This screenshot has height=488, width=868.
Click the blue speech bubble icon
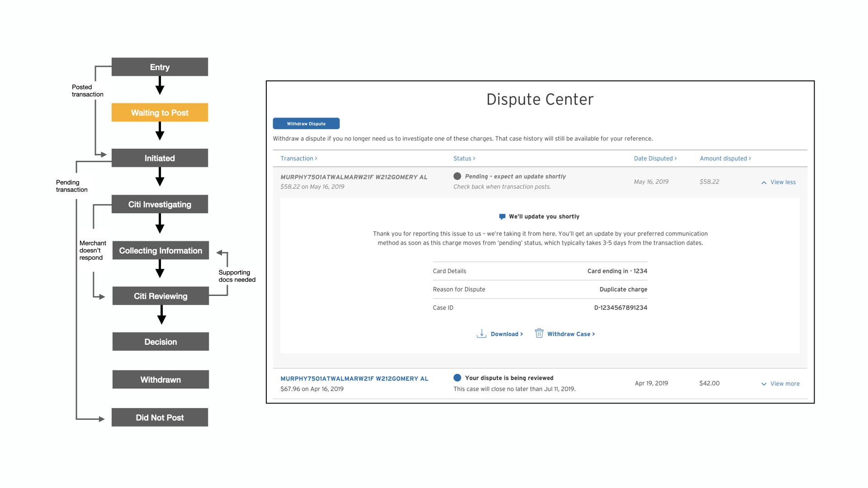502,216
